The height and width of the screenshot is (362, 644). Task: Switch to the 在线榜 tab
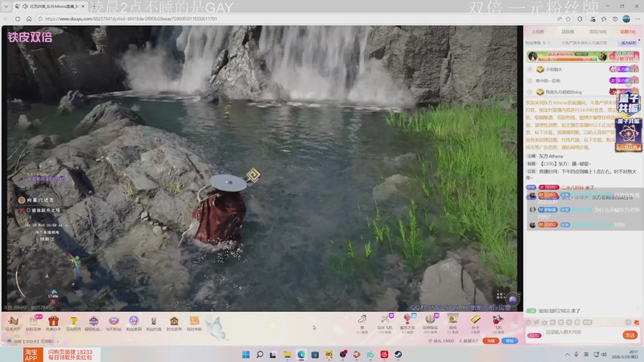538,31
